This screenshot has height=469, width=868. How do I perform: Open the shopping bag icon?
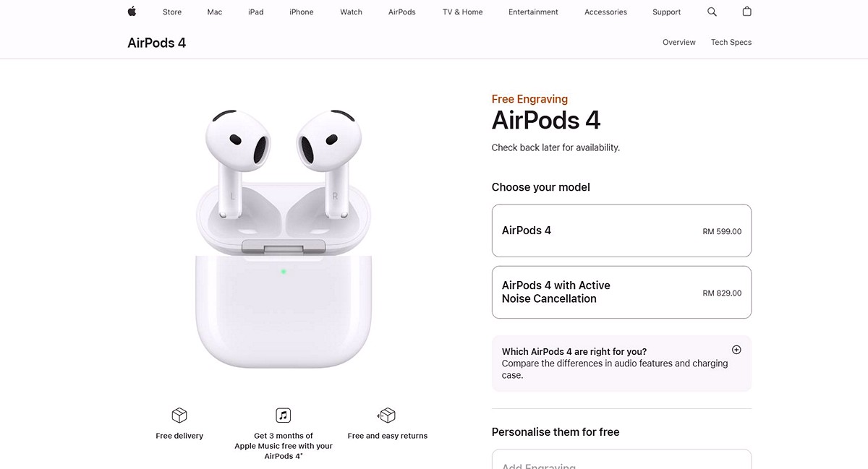click(747, 12)
